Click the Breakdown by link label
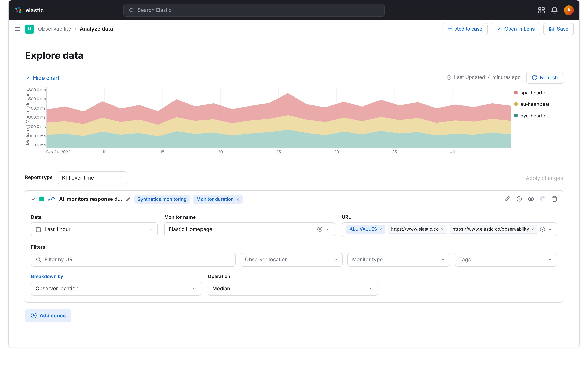The width and height of the screenshot is (588, 368). click(x=47, y=276)
